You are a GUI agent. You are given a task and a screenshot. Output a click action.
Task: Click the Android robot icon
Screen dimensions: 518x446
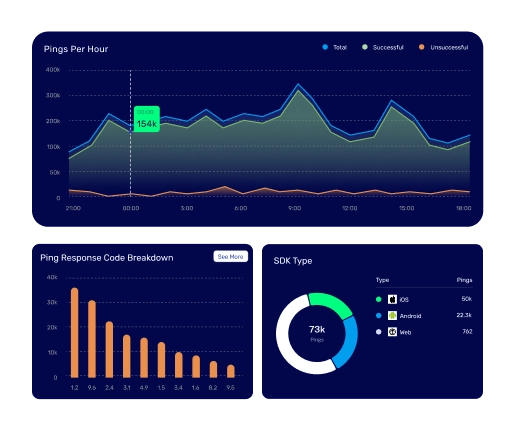[392, 316]
